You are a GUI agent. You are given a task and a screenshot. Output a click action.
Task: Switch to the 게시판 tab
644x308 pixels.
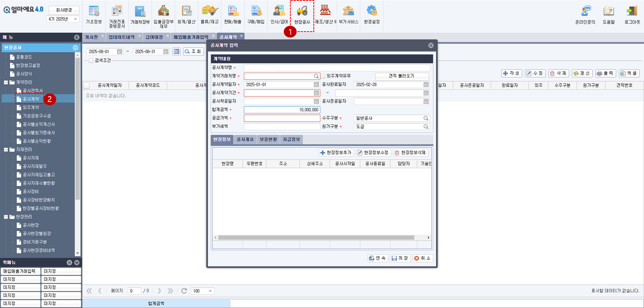(91, 37)
